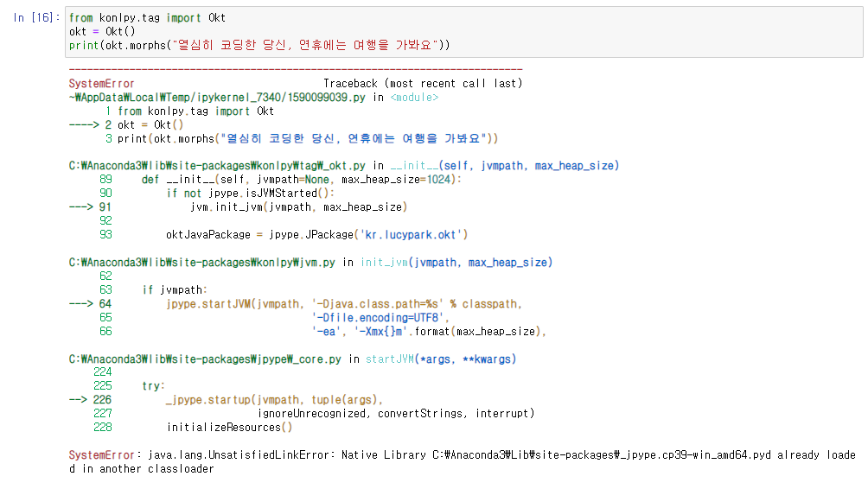The width and height of the screenshot is (868, 489).
Task: Click '_jpype.cp39-win_amd64.pyd' in the error message
Action: [x=696, y=455]
